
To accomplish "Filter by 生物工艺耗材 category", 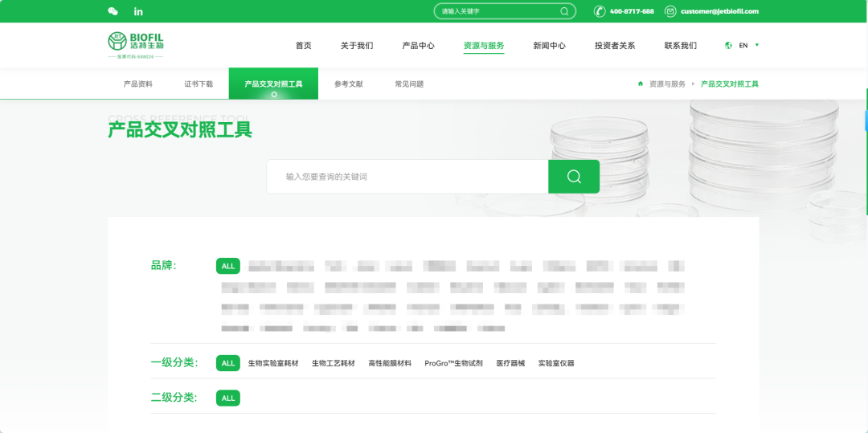I will pyautogui.click(x=334, y=363).
